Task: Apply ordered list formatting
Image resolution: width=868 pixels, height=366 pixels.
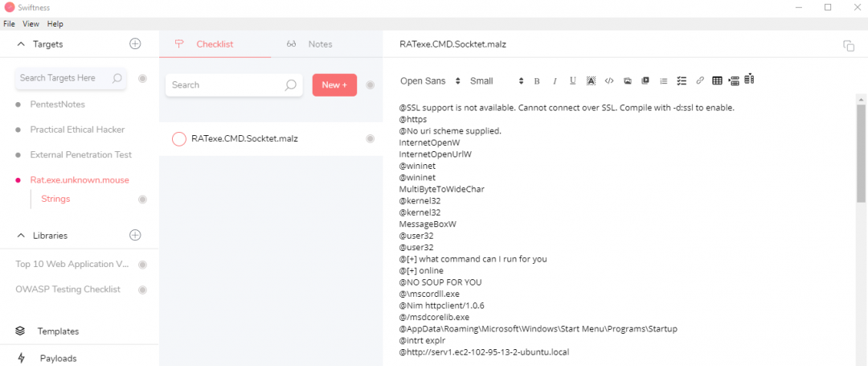Action: tap(663, 80)
